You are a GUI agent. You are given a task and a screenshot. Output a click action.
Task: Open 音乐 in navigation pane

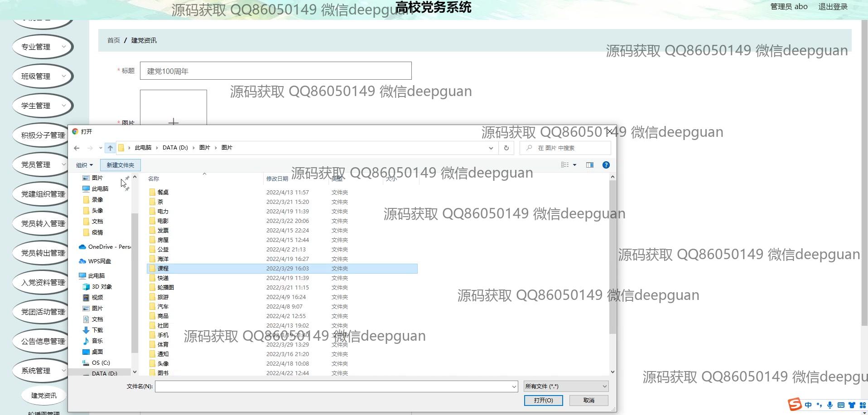click(93, 341)
